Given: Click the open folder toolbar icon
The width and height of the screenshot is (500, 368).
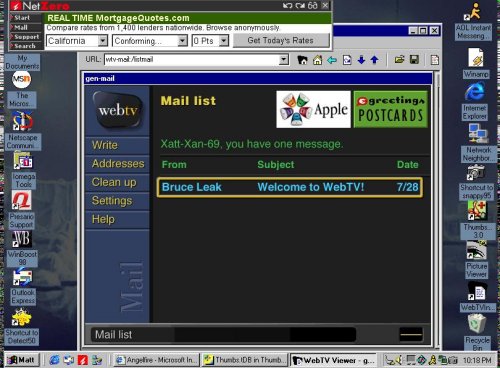Looking at the screenshot, I should (x=399, y=60).
